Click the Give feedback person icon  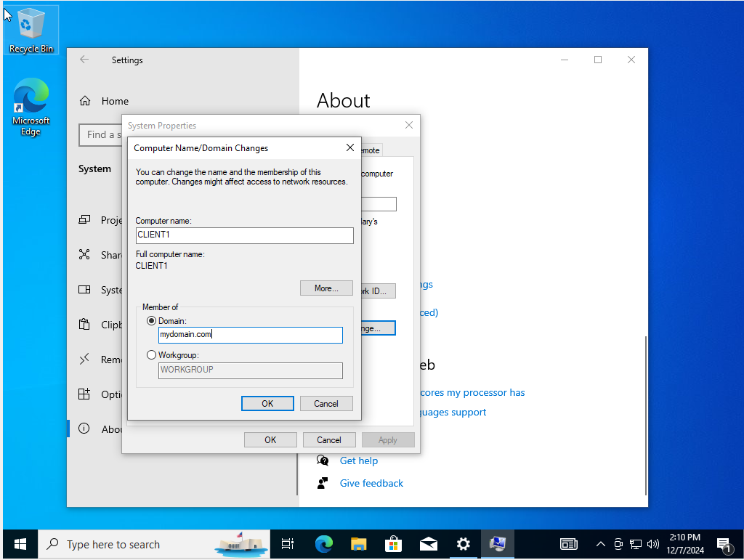pyautogui.click(x=323, y=483)
